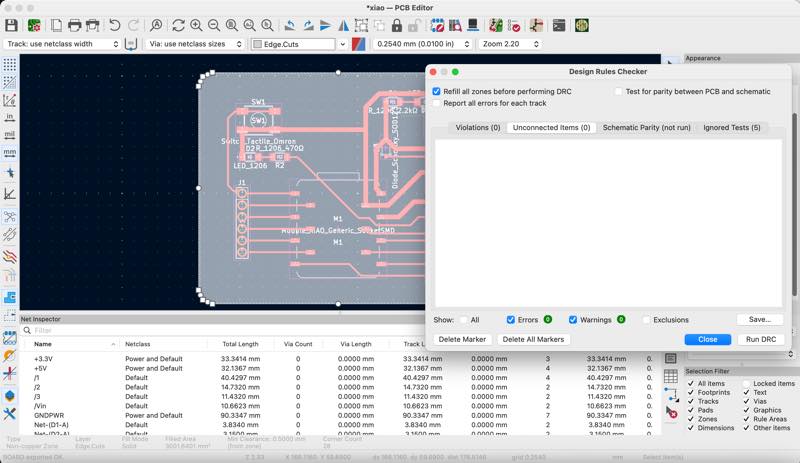Click the Save... report button
800x463 pixels.
tap(760, 320)
